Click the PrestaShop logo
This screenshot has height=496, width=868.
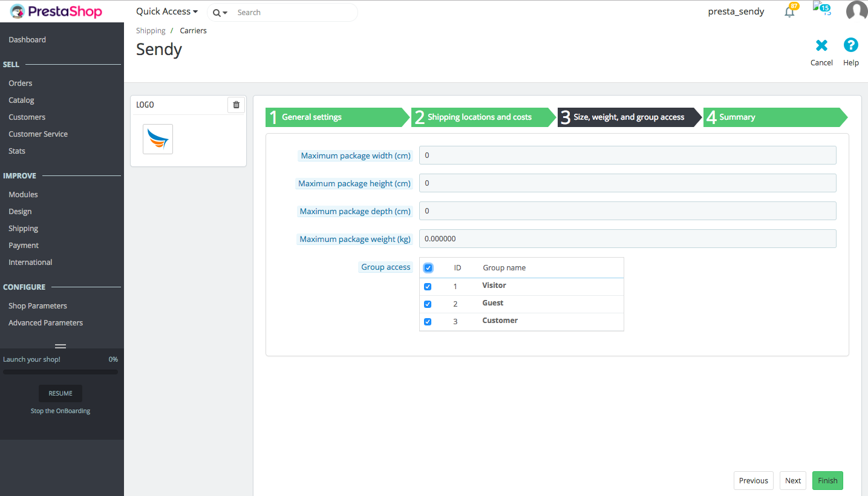coord(56,11)
